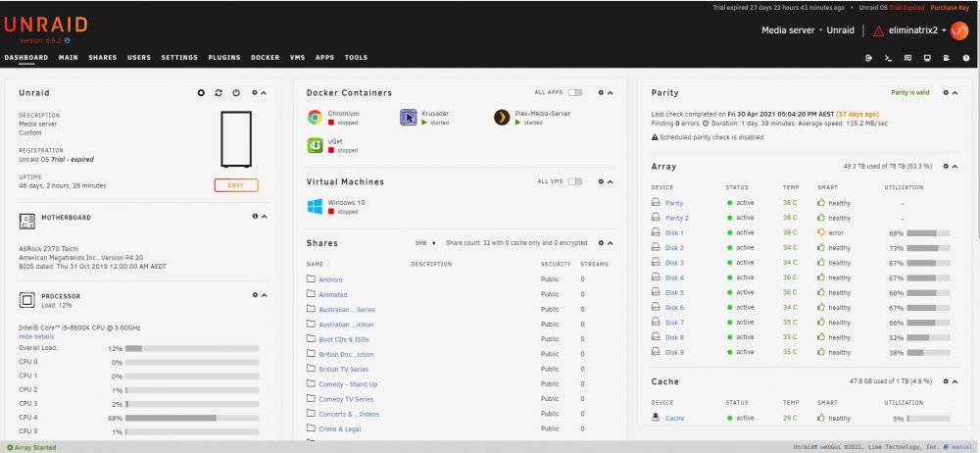Open the DOCKER menu tab
The width and height of the screenshot is (980, 453).
point(265,58)
